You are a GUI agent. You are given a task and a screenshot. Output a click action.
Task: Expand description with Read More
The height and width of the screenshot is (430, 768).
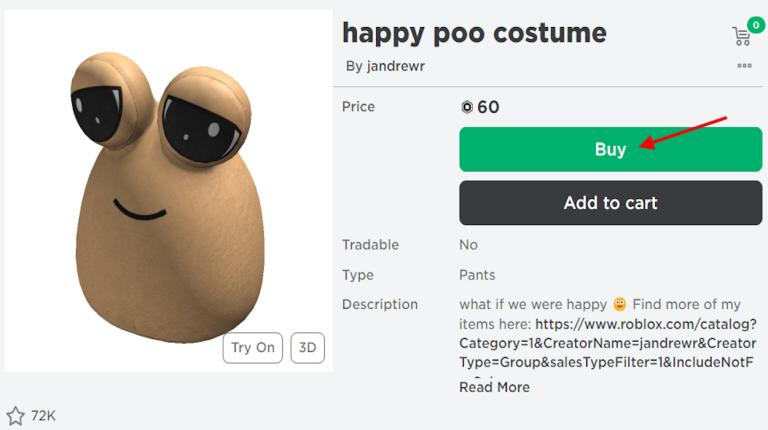(494, 387)
